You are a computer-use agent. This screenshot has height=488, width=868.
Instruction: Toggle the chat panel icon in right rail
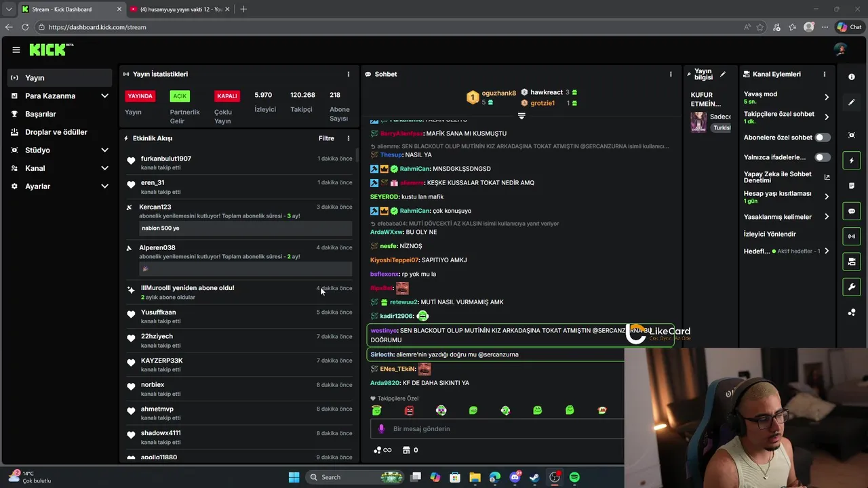pos(852,211)
